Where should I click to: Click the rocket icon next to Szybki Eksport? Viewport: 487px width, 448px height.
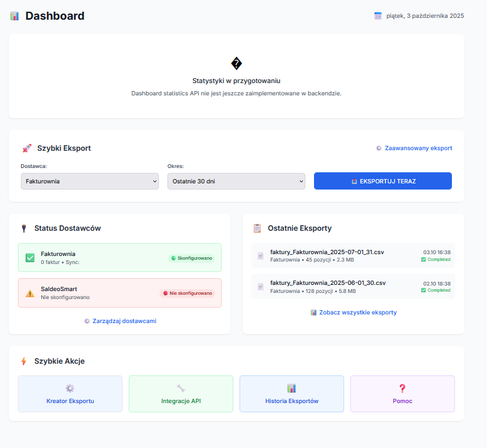point(26,148)
